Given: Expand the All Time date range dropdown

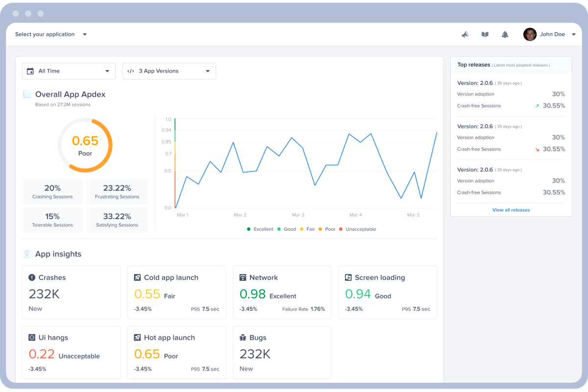Looking at the screenshot, I should pyautogui.click(x=69, y=71).
